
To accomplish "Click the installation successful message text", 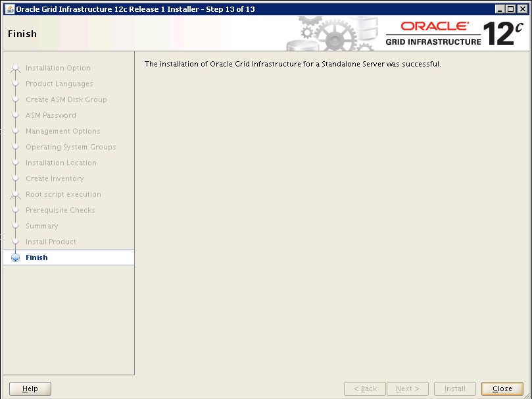I will coord(293,64).
